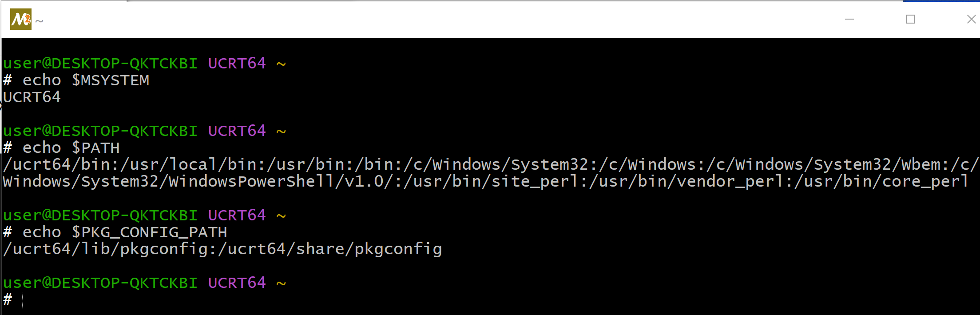Click the purple UCRT64 label in last prompt
The height and width of the screenshot is (315, 980).
point(237,283)
